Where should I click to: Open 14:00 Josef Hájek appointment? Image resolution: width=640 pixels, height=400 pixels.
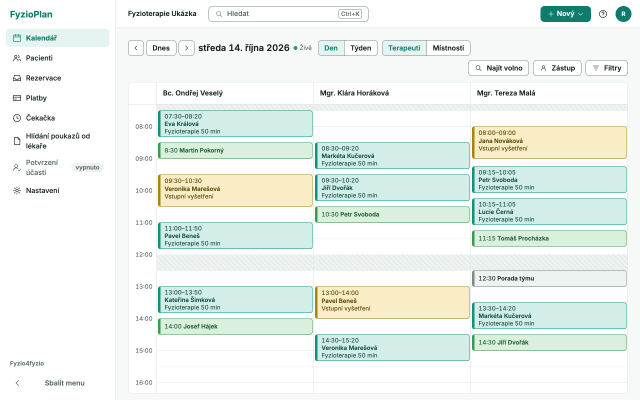pos(236,327)
